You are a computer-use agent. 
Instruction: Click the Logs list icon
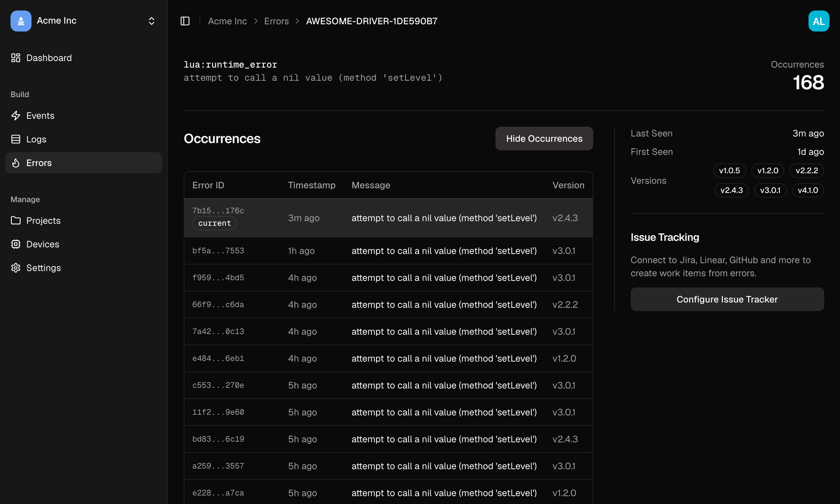click(16, 139)
